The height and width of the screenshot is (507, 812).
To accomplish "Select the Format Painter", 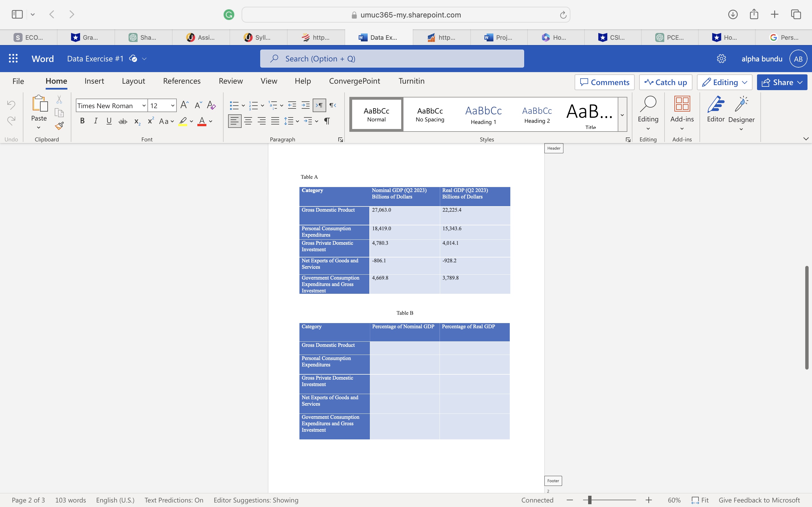I will (x=59, y=126).
